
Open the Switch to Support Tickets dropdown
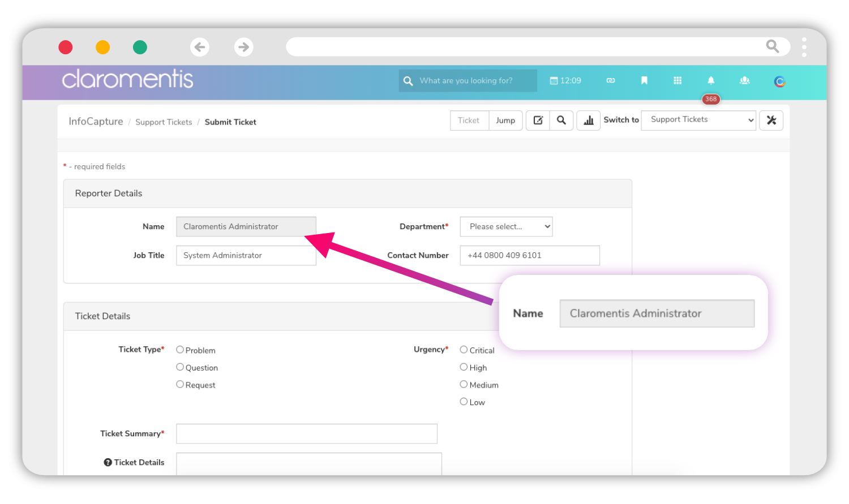(698, 120)
